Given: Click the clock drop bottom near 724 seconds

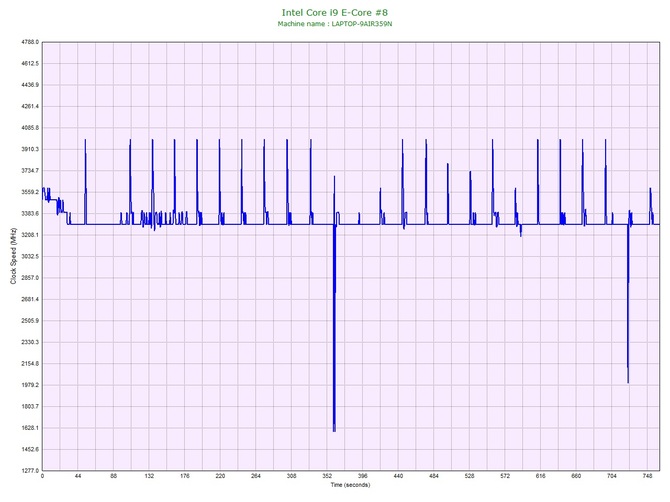Looking at the screenshot, I should [628, 382].
